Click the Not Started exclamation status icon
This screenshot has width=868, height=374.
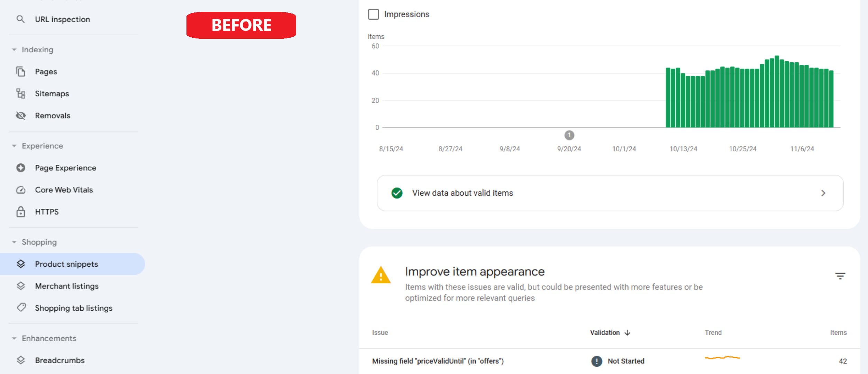click(596, 361)
